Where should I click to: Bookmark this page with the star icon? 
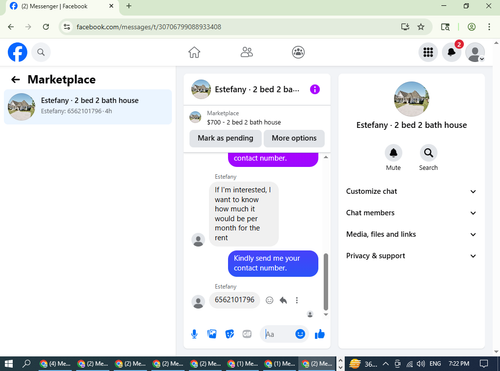(x=421, y=27)
